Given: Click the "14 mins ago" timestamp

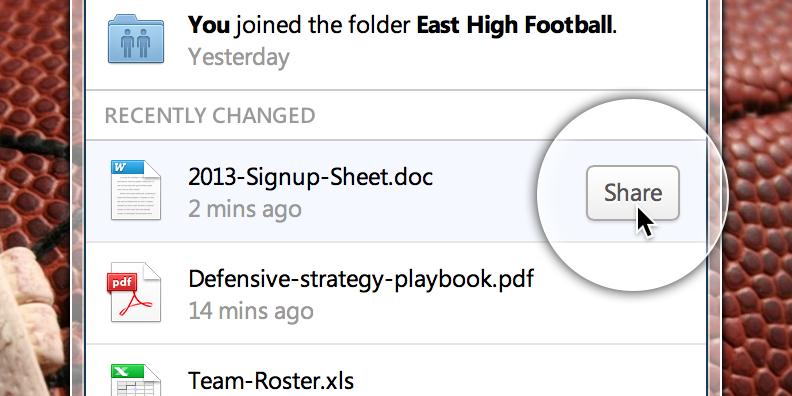Looking at the screenshot, I should [x=251, y=311].
